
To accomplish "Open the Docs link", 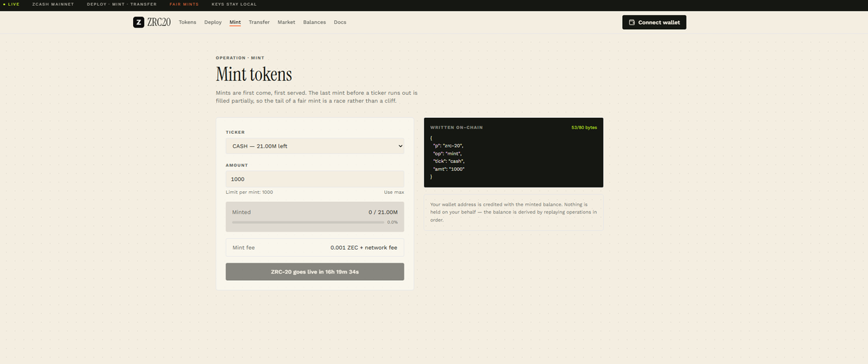I will [x=340, y=22].
